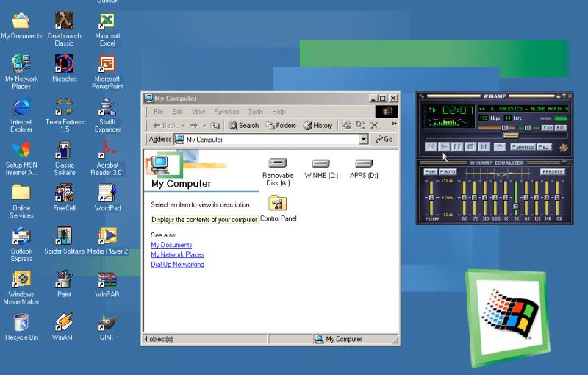Open the Control Panel folder icon
Viewport: 588px width, 375px height.
tap(278, 208)
